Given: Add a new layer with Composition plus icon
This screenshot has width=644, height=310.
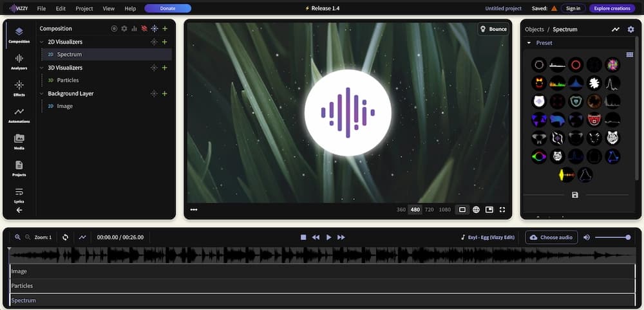Looking at the screenshot, I should point(165,29).
